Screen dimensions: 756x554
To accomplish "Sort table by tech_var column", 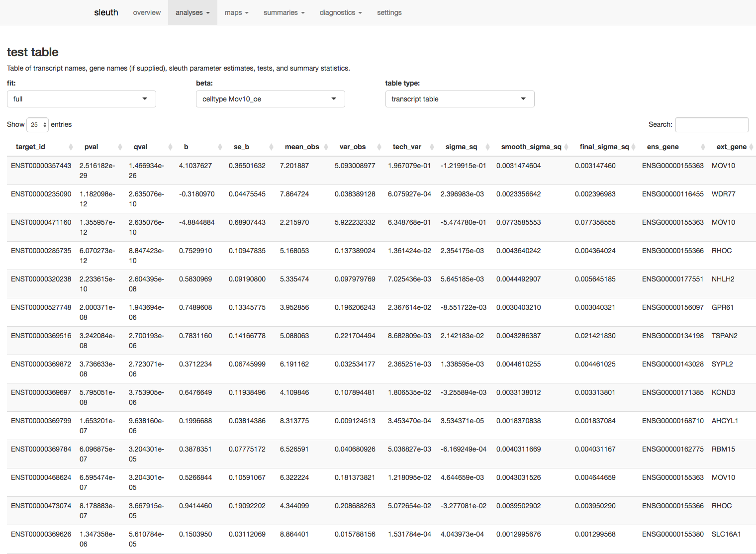I will click(x=410, y=147).
